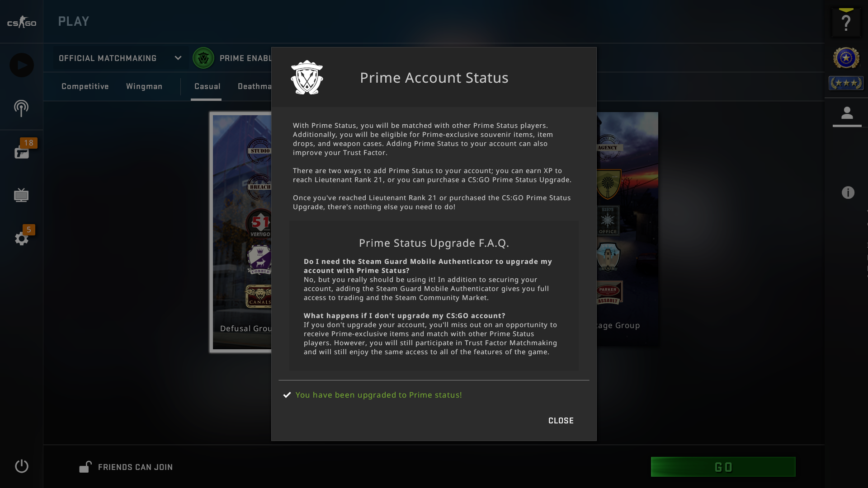Open the Wingman matchmaking tab

click(x=144, y=86)
